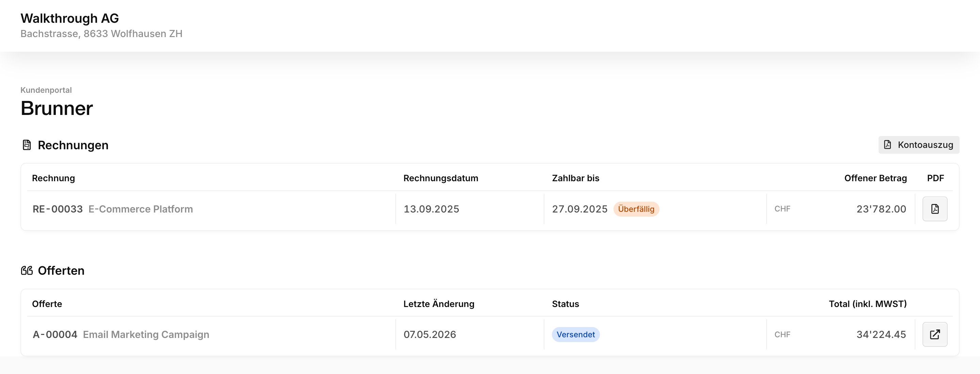
Task: Download PDF for invoice RE-00033
Action: click(935, 209)
